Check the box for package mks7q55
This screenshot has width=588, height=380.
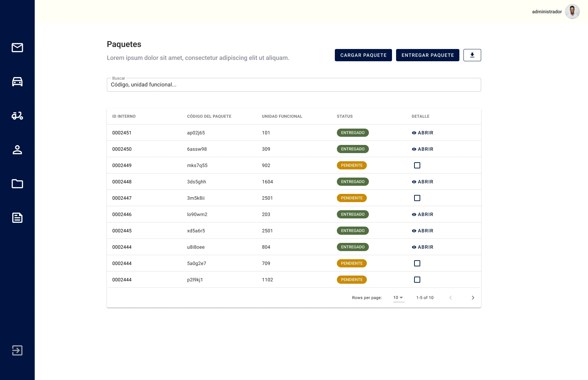(417, 165)
